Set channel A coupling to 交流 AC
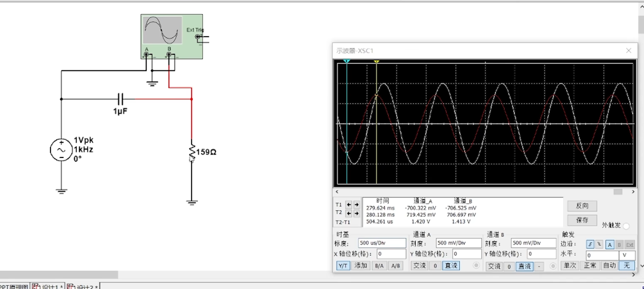The width and height of the screenshot is (644, 289). coord(419,266)
